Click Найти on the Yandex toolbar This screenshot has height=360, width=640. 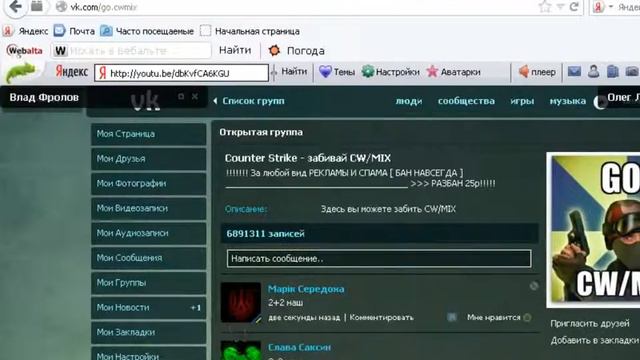coord(294,71)
